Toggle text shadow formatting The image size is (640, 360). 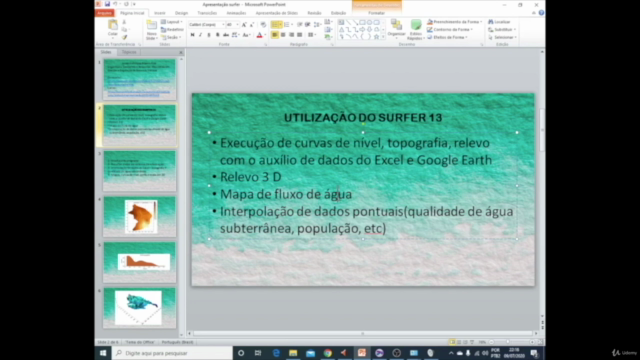click(x=218, y=35)
